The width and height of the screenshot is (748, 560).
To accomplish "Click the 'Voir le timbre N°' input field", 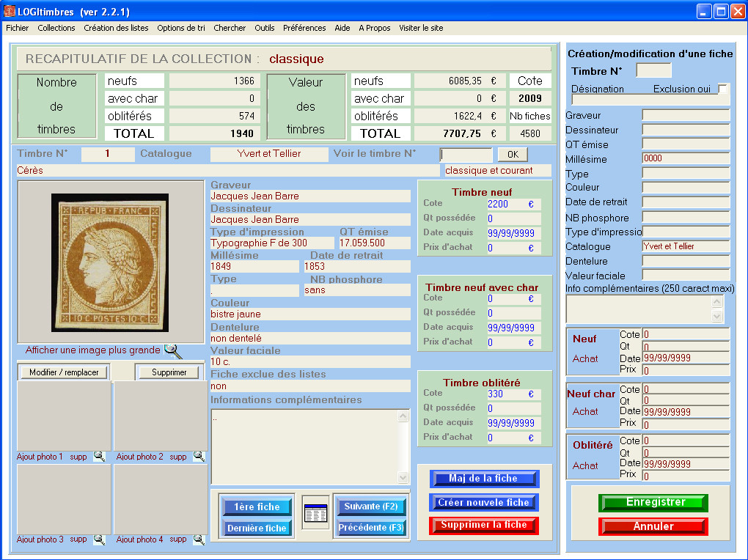I will (x=466, y=155).
